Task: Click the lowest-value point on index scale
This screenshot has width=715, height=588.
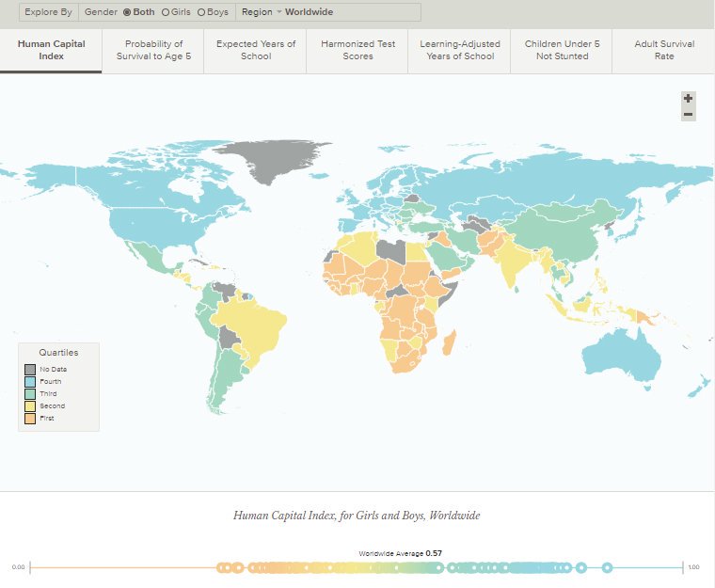Action: 220,568
